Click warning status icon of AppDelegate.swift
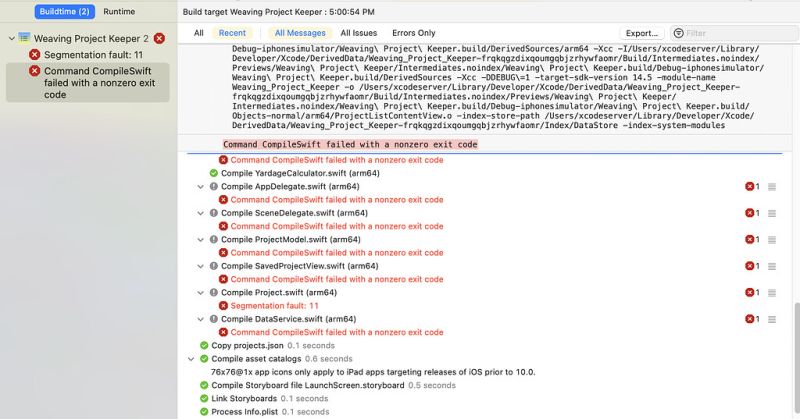Viewport: 800px width, 419px height. click(x=214, y=187)
